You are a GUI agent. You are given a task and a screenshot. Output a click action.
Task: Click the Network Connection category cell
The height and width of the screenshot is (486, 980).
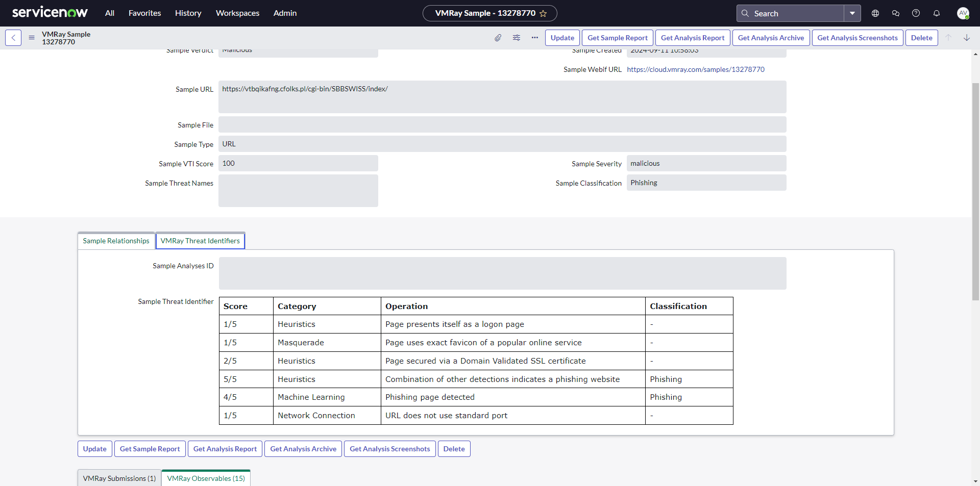pos(327,416)
